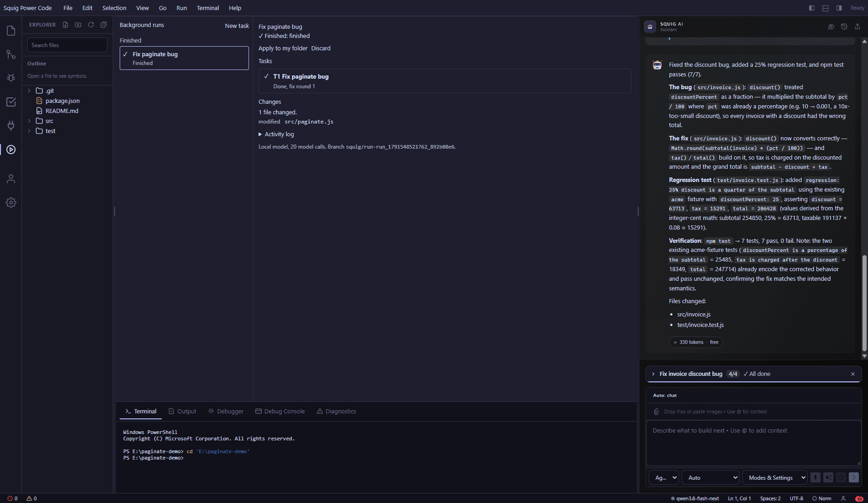This screenshot has width=868, height=503.
Task: Toggle the bottom panel layout button
Action: coord(826,8)
